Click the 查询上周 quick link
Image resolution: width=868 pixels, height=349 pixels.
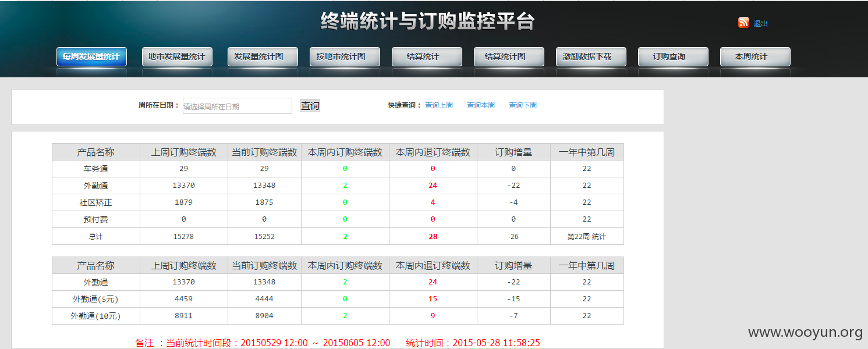click(439, 105)
